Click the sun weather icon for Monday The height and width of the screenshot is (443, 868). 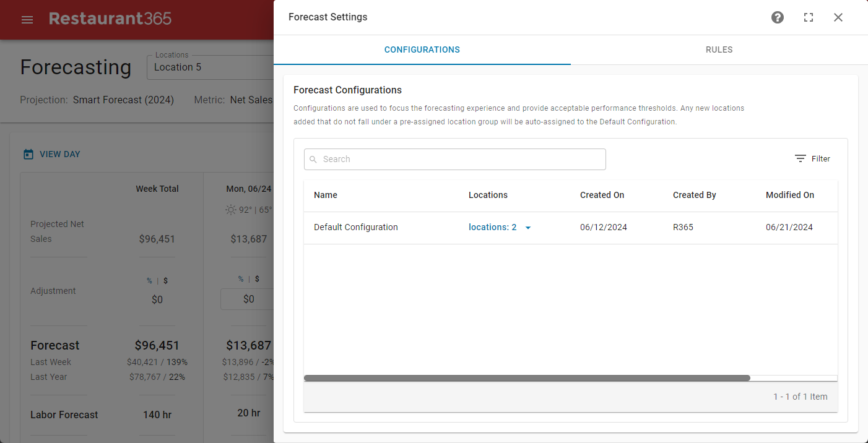[x=231, y=210]
